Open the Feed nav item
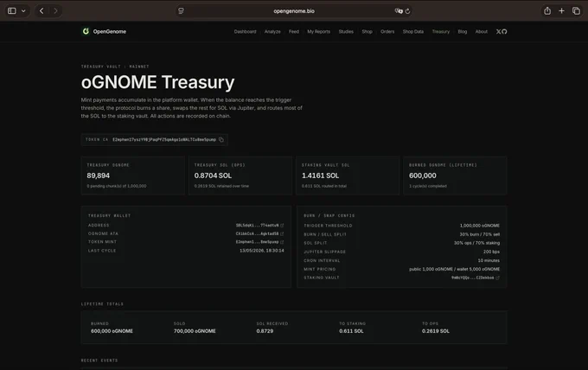The image size is (588, 370). (x=294, y=31)
